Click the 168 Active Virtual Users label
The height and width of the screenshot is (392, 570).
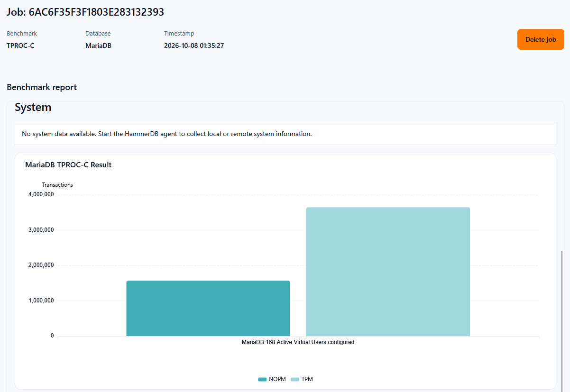pos(298,342)
